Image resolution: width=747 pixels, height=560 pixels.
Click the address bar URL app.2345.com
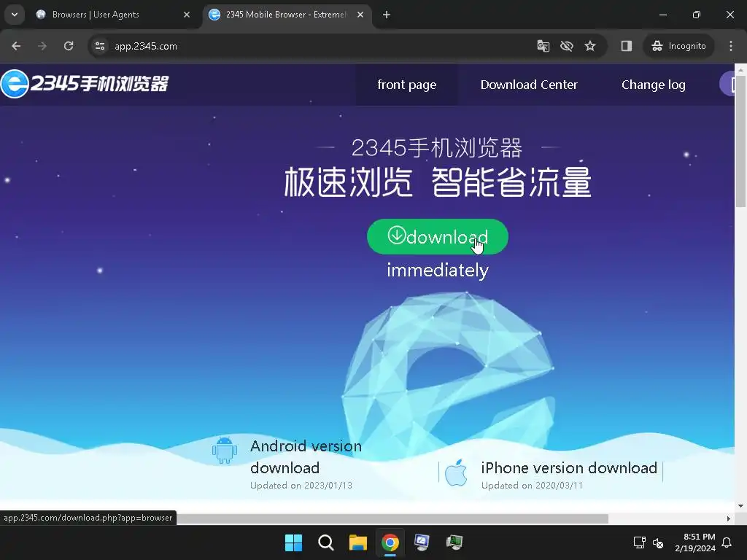[x=146, y=46]
